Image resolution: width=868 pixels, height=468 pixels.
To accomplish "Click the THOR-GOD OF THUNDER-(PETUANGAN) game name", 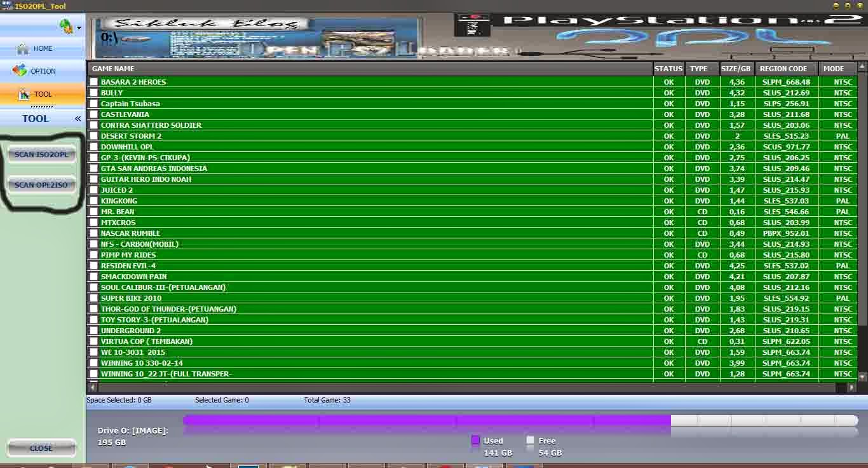I will coord(168,309).
